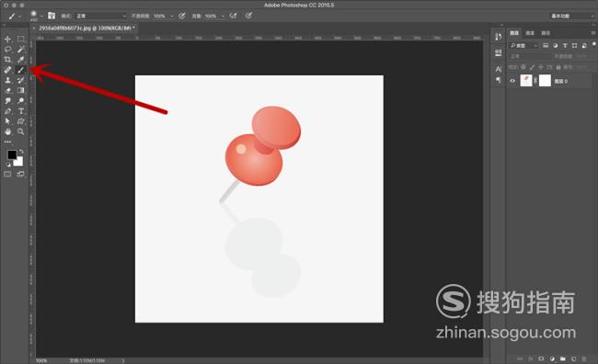Select the Layer 0 mask thumbnail
598x364 pixels.
click(x=545, y=80)
